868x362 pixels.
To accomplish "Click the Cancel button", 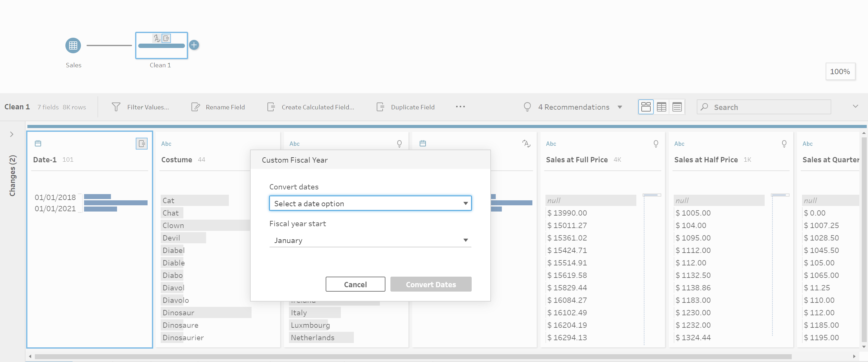I will [355, 284].
